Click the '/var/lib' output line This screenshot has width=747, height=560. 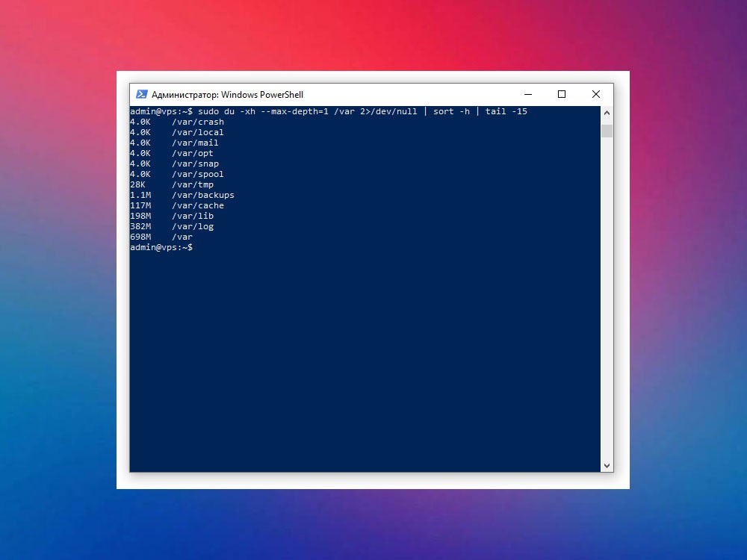172,217
